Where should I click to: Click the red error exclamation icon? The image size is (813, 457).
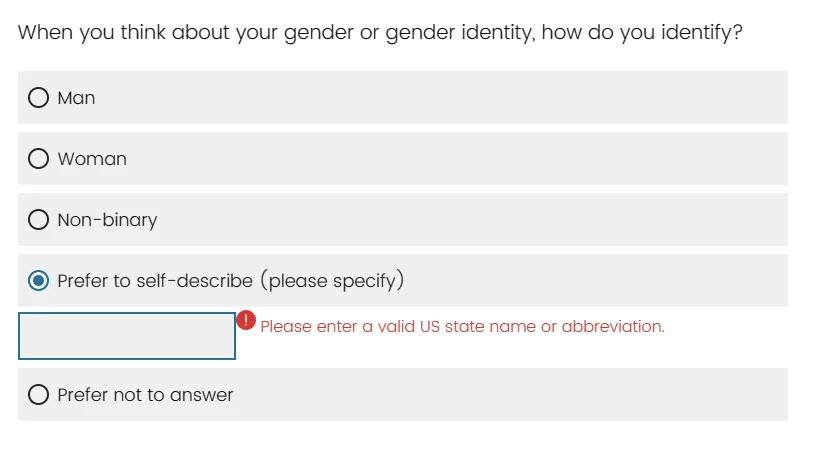pos(246,321)
